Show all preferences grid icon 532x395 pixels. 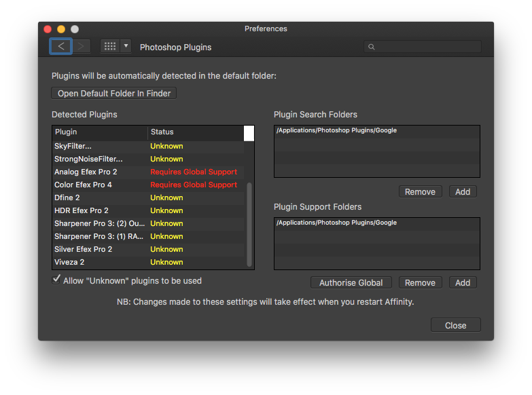[110, 46]
